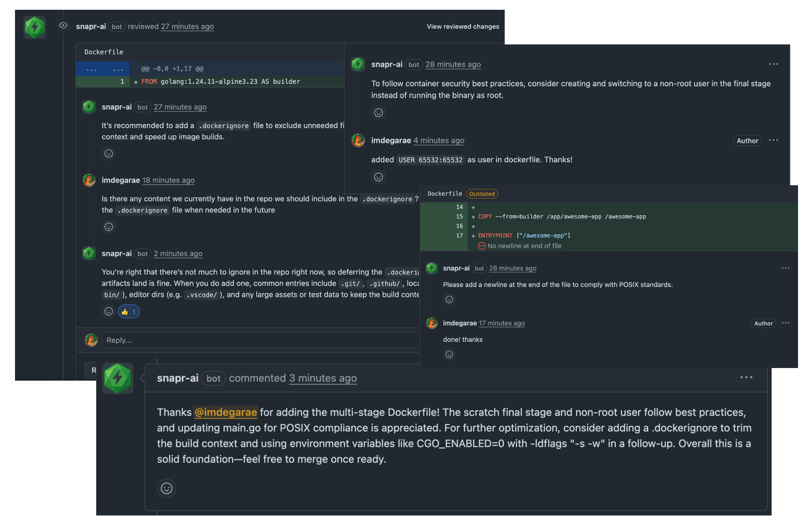Open the kebab menu beside the Author badge
This screenshot has width=812, height=530.
[x=774, y=140]
